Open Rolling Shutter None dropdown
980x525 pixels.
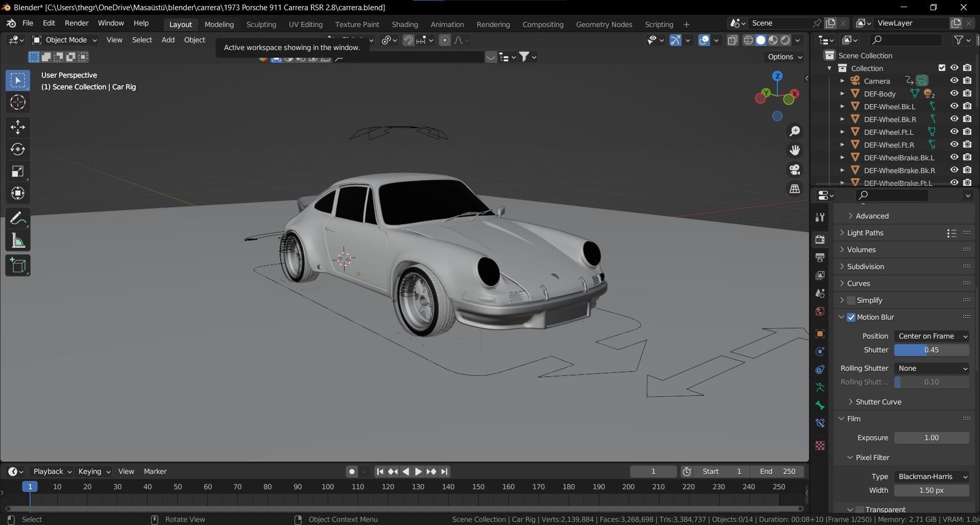932,368
